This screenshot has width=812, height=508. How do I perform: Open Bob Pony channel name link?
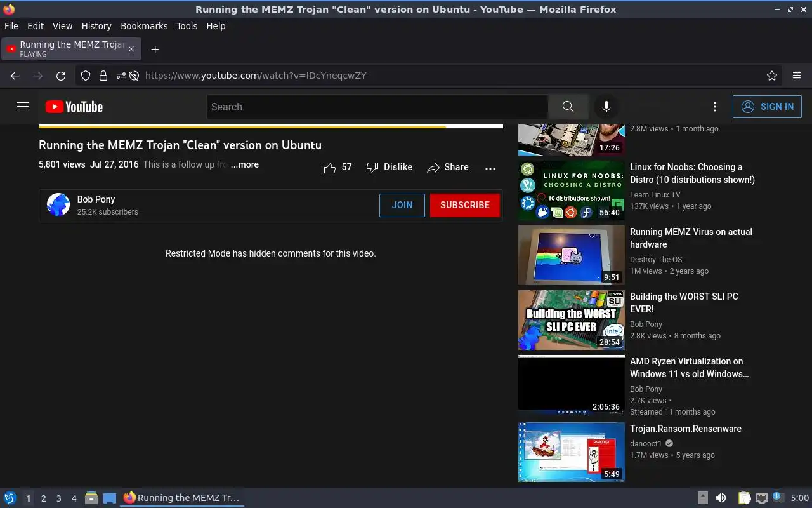[x=96, y=199]
